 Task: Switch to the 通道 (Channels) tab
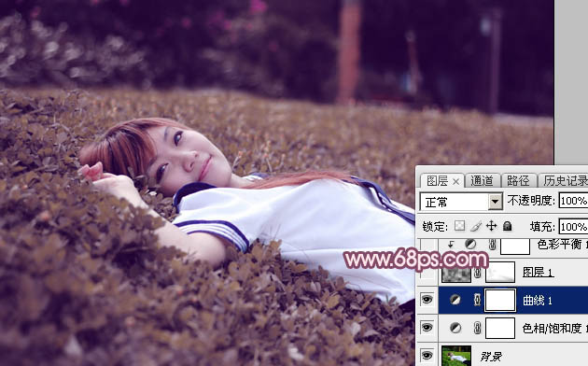(x=482, y=181)
